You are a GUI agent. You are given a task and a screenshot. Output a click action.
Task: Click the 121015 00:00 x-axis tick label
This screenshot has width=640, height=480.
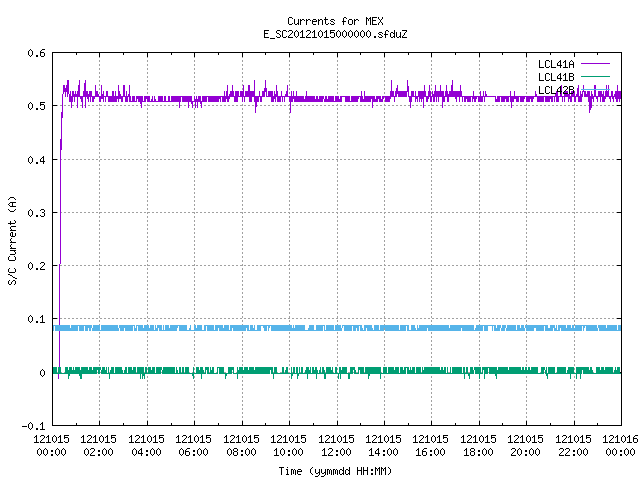coord(51,446)
